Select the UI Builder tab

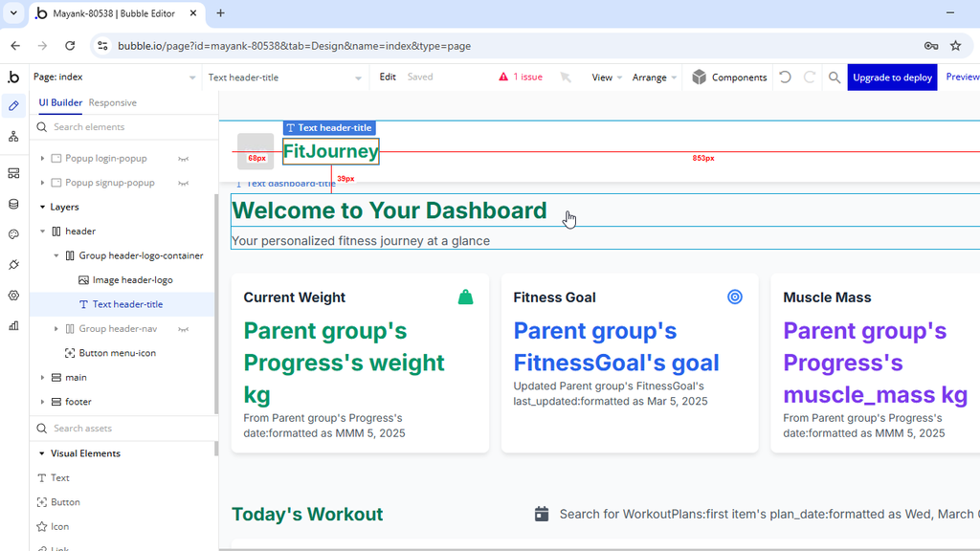60,102
